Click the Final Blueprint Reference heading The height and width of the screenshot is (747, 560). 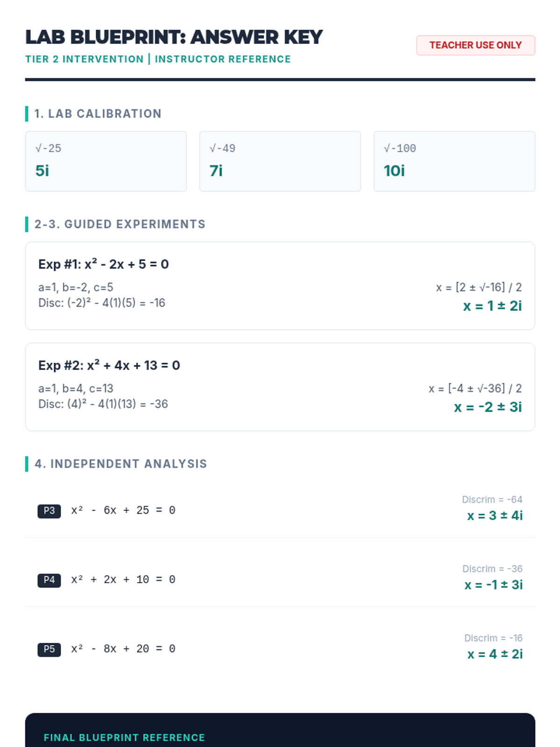click(x=124, y=738)
